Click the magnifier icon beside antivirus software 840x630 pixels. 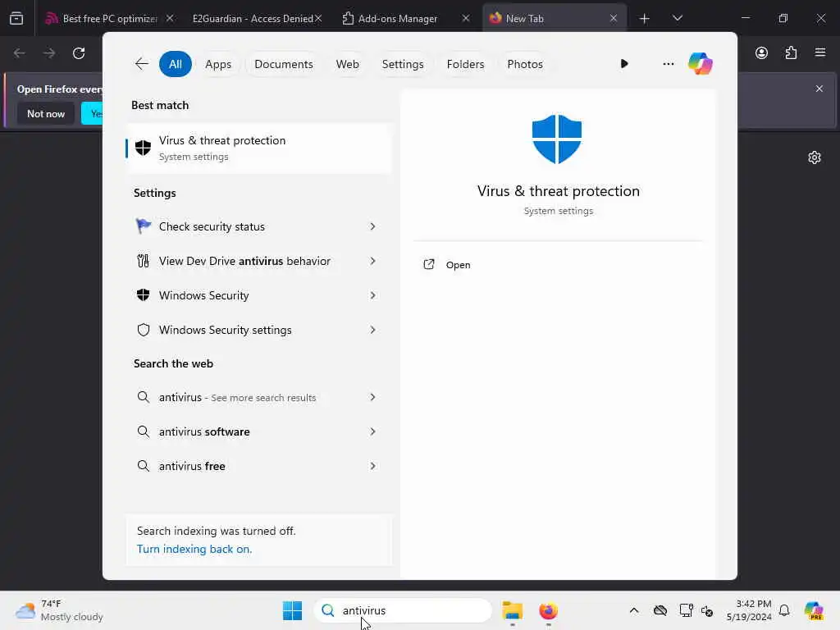143,431
